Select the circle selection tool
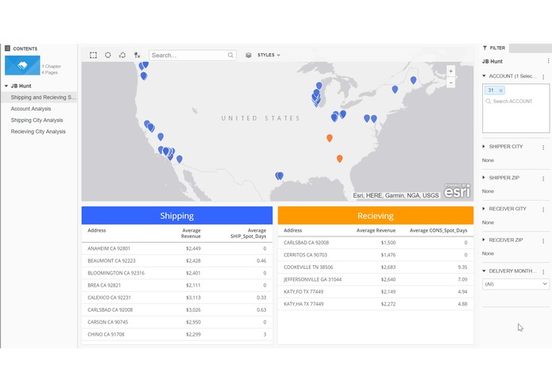552x392 pixels. [108, 56]
